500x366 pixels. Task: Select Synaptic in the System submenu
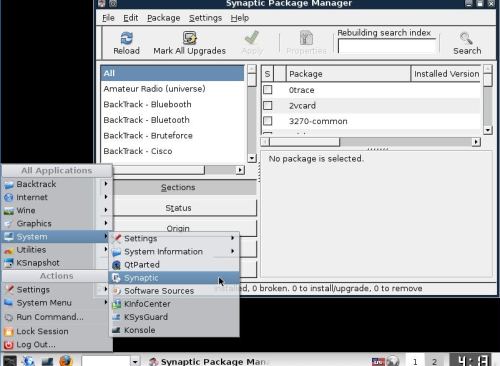point(174,278)
